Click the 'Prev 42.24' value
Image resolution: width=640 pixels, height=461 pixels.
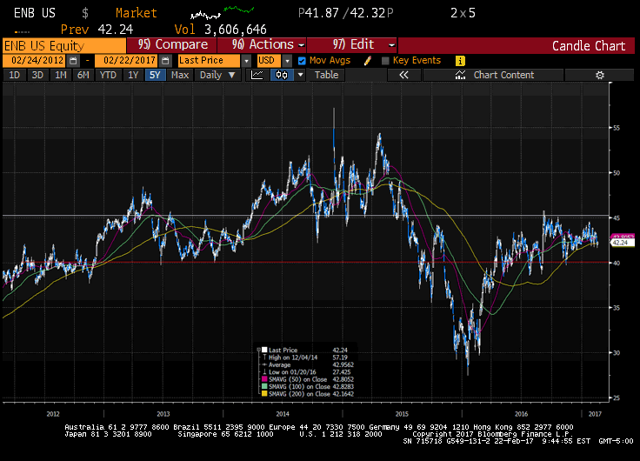click(x=97, y=29)
